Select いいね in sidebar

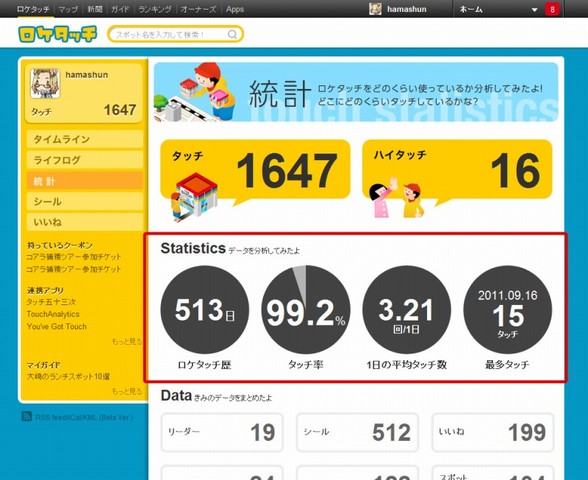(85, 222)
